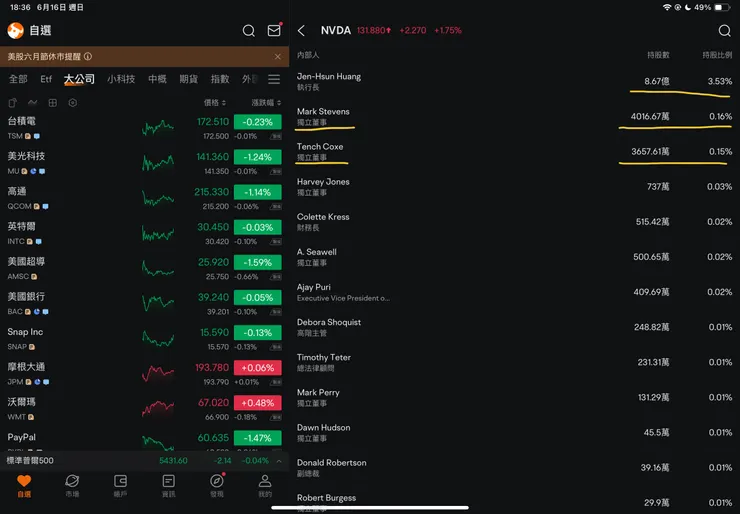Open the 帳戶 wallet bottom tab
Screen dimensions: 740x514
point(120,486)
